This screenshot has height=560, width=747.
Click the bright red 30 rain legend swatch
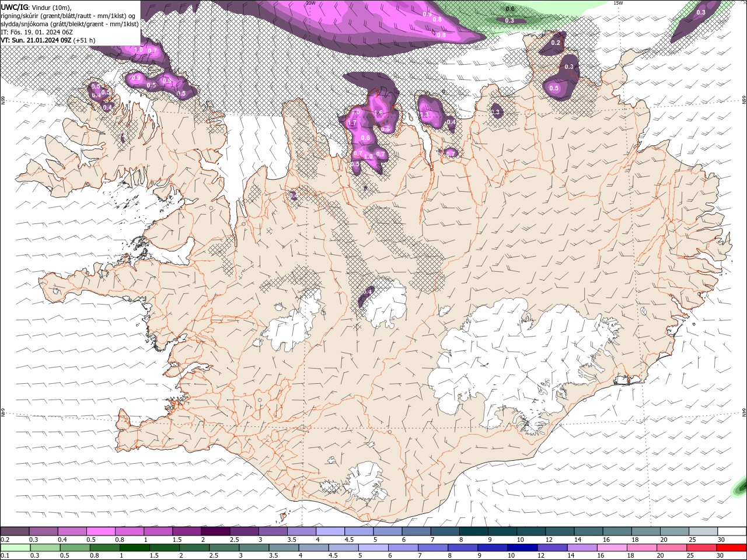pos(731,548)
